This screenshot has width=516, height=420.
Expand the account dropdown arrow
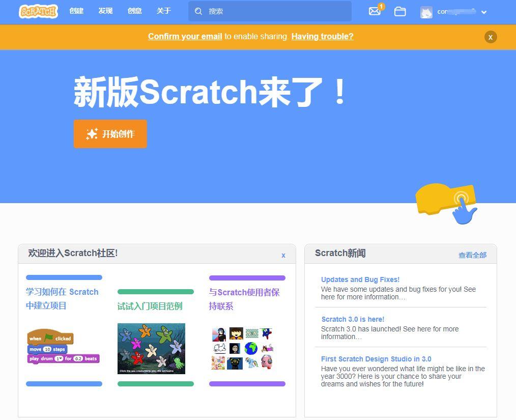click(484, 12)
